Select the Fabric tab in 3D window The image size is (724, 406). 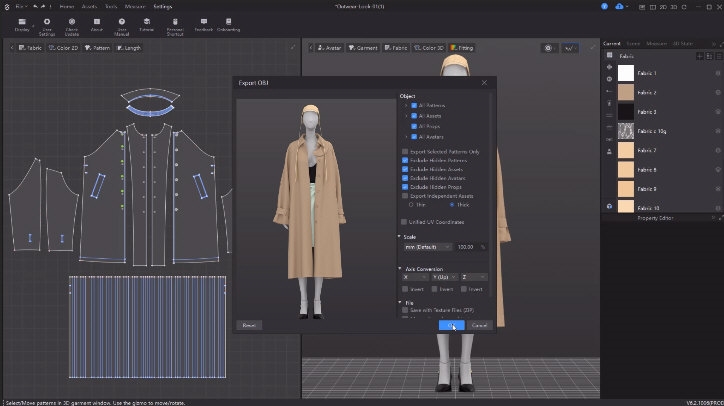(x=396, y=48)
